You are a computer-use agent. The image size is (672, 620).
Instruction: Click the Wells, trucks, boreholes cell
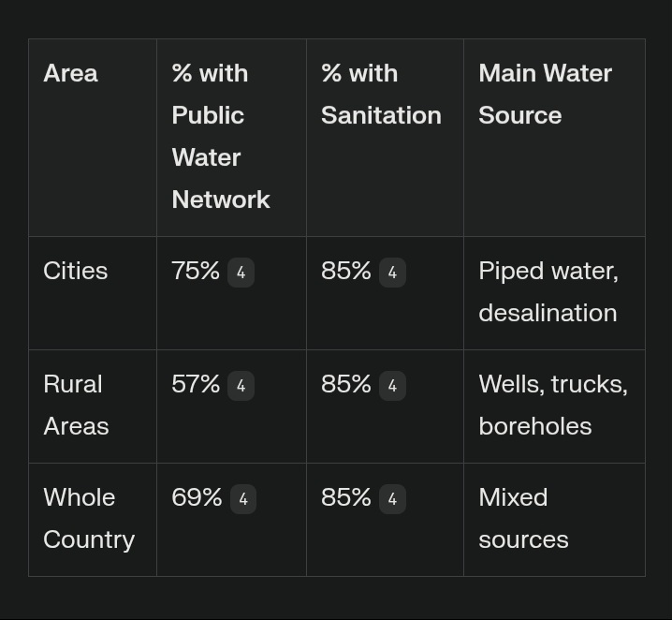(552, 405)
